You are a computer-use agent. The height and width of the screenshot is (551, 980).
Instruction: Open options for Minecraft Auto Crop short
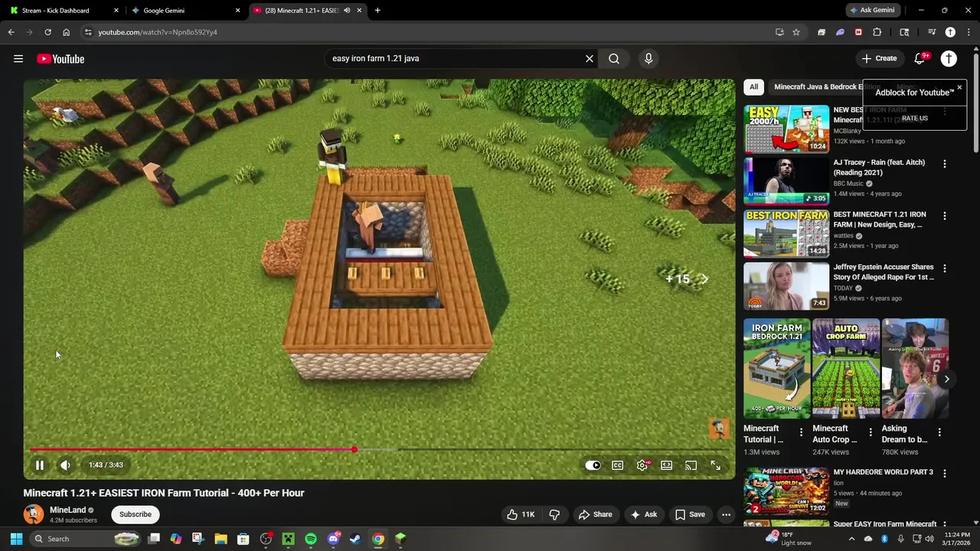pos(871,432)
